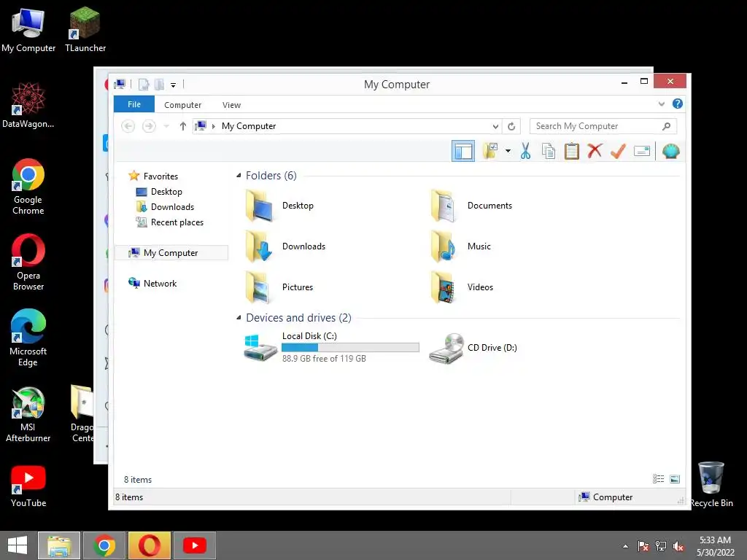Open Opera from the taskbar

pos(149,545)
